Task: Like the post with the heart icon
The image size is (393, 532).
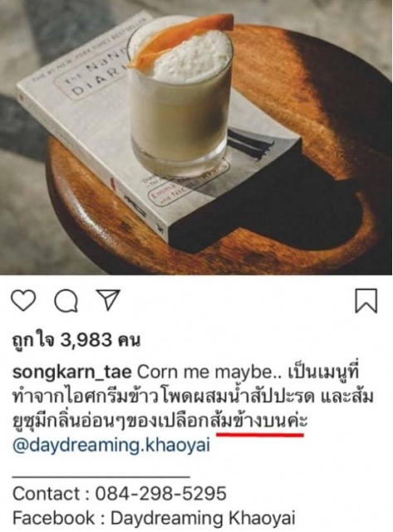Action: [23, 300]
